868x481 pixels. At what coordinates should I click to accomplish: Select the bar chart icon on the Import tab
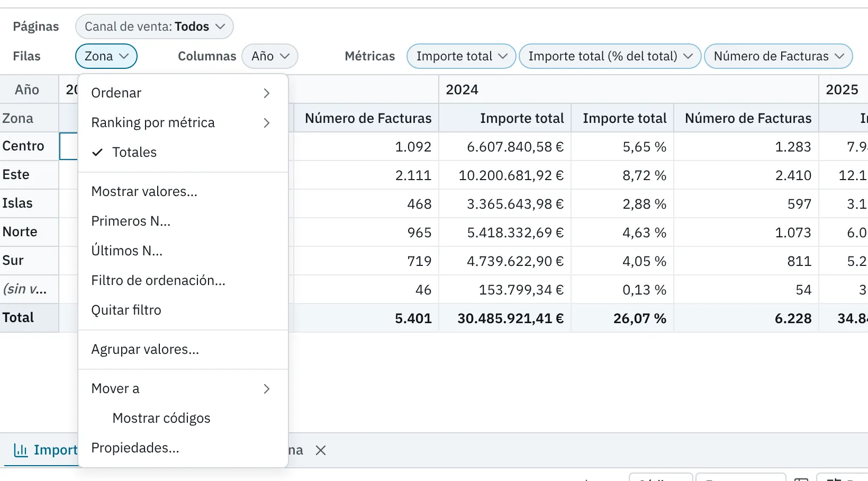pyautogui.click(x=21, y=450)
